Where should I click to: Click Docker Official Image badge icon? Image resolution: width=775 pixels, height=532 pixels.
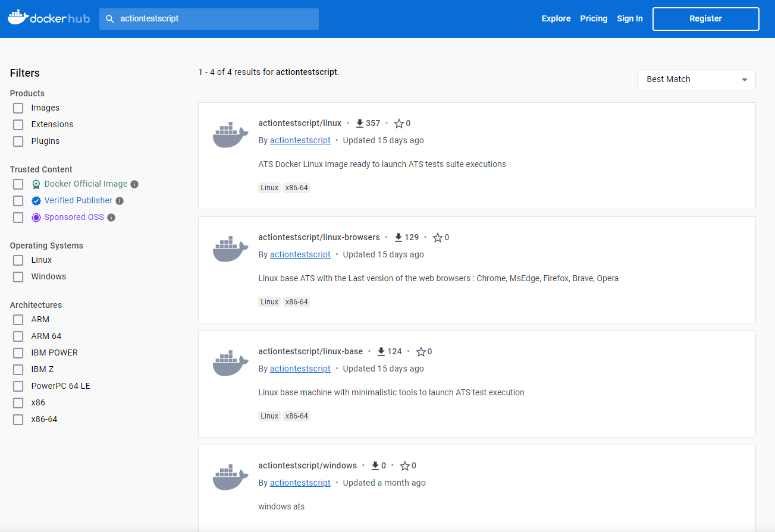36,184
